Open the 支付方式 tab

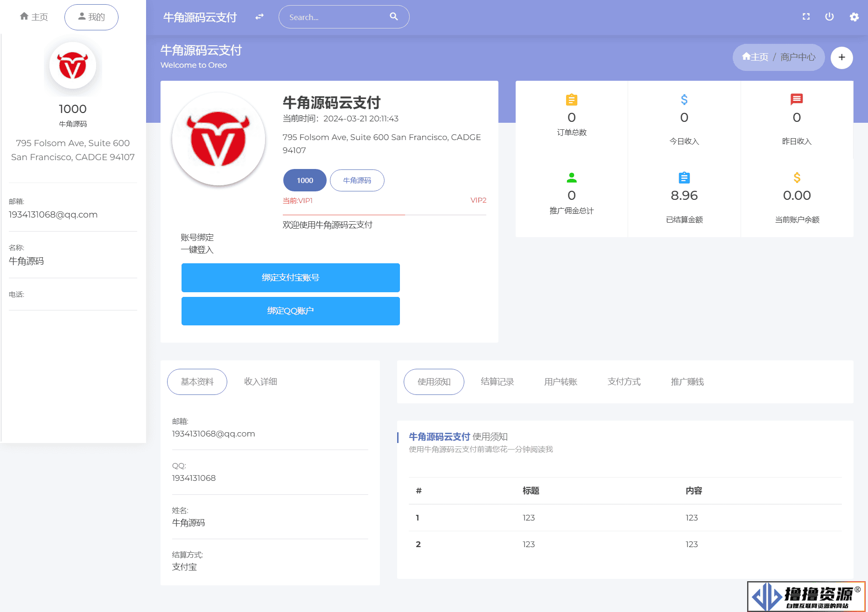click(x=624, y=382)
